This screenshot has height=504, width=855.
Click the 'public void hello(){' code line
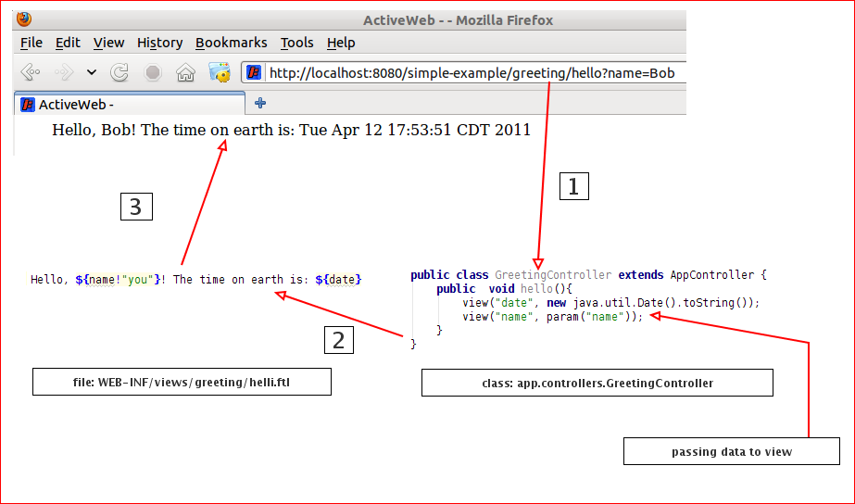[504, 288]
